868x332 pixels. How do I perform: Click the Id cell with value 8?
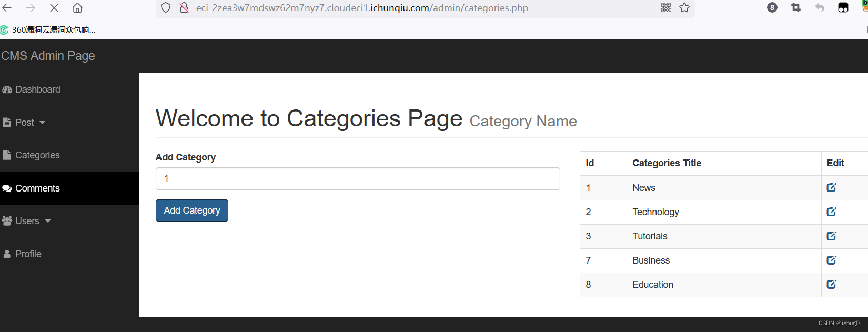click(603, 285)
